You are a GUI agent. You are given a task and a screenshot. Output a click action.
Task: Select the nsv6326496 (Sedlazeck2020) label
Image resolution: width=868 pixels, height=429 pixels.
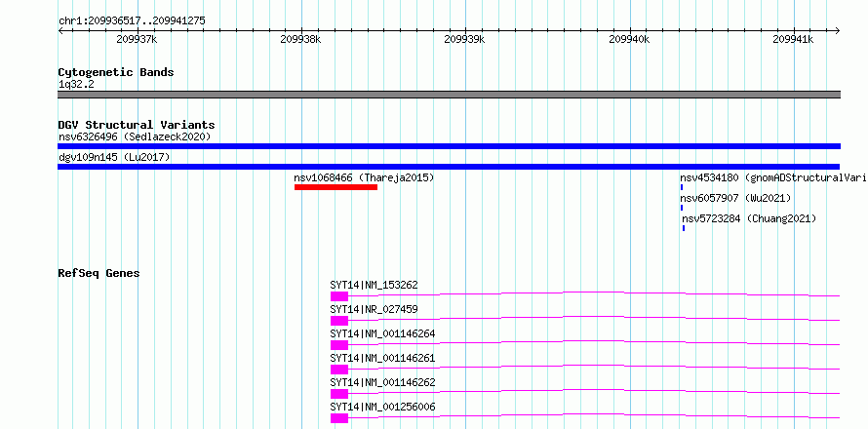point(135,136)
